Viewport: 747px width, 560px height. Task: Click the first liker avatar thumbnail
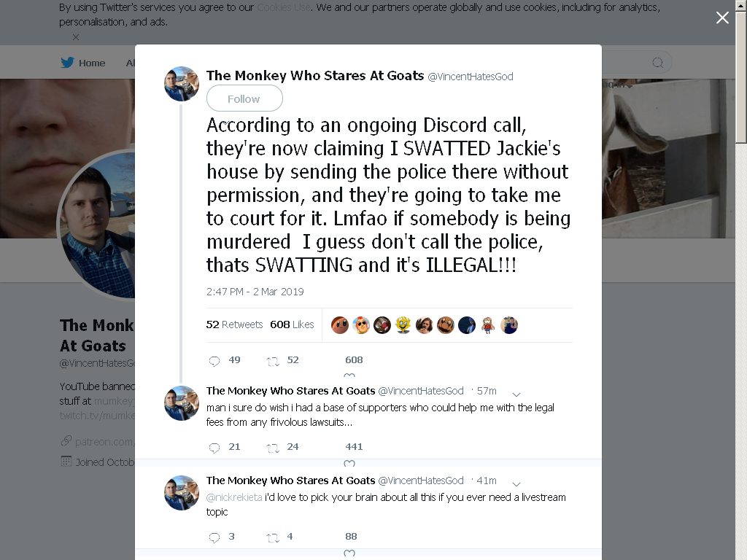pyautogui.click(x=340, y=325)
